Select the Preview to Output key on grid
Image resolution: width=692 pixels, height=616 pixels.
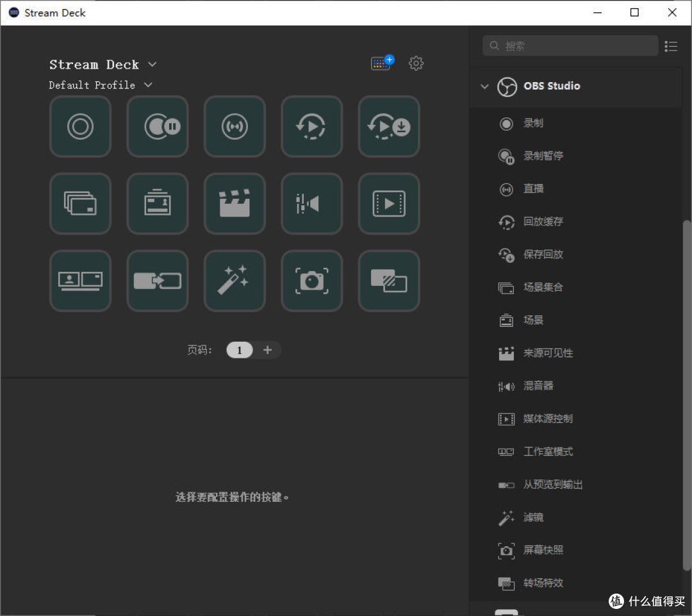point(158,281)
